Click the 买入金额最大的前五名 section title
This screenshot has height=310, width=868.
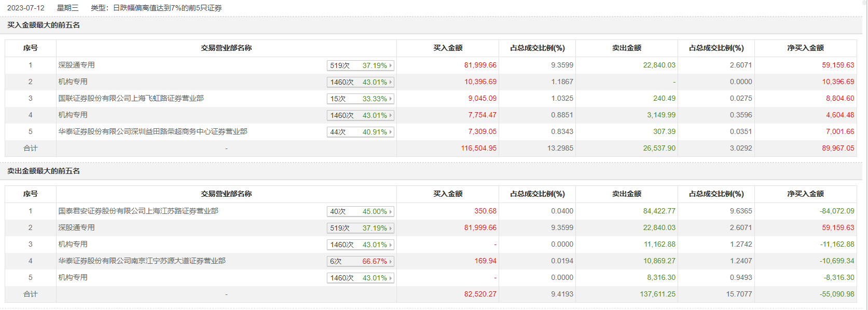point(44,25)
